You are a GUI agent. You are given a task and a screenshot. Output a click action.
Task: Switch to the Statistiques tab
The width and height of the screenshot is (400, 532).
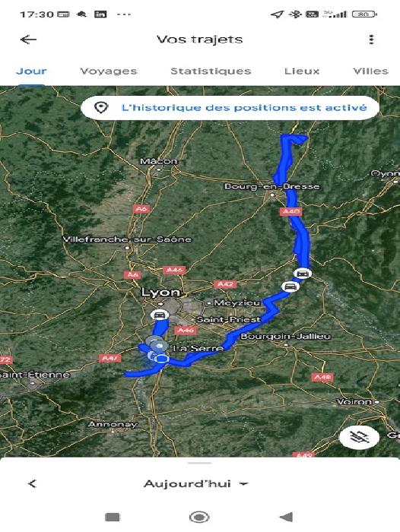point(211,71)
